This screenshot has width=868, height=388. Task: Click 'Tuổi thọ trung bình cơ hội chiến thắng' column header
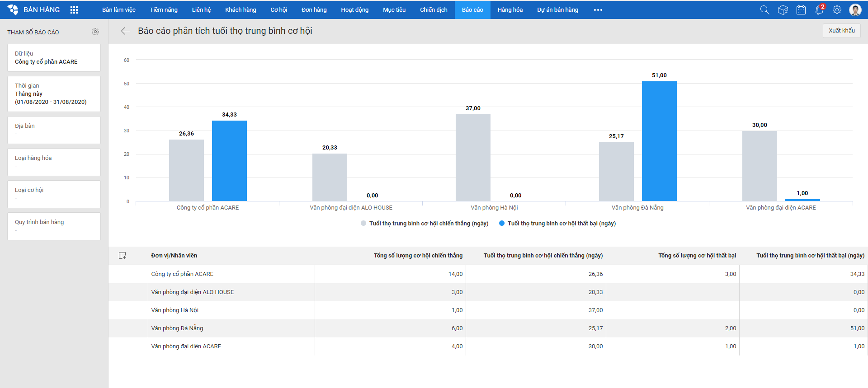point(543,256)
